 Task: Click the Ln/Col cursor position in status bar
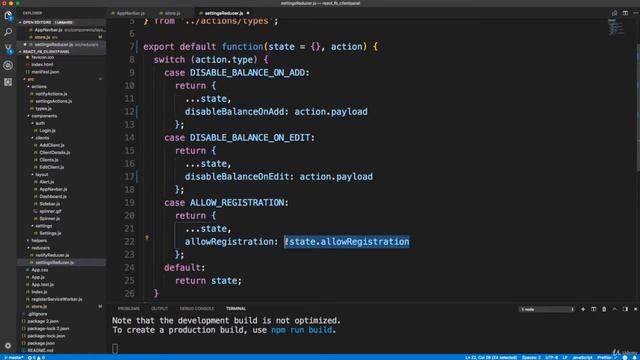pos(491,358)
